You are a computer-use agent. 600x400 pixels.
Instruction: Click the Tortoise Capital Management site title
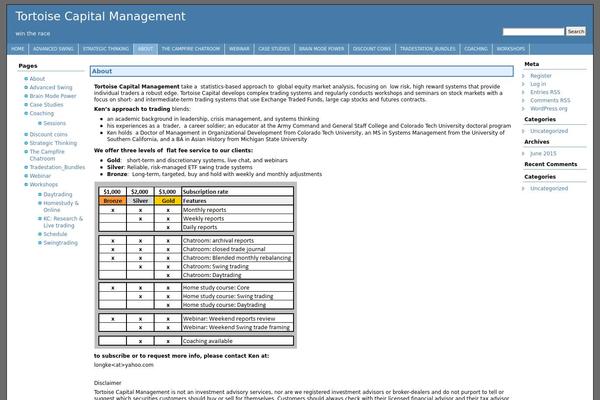(100, 16)
